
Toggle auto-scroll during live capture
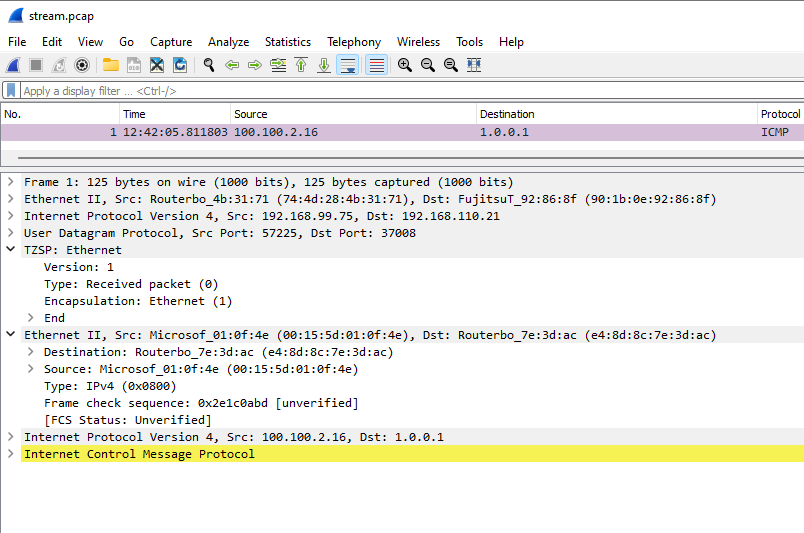pos(348,65)
